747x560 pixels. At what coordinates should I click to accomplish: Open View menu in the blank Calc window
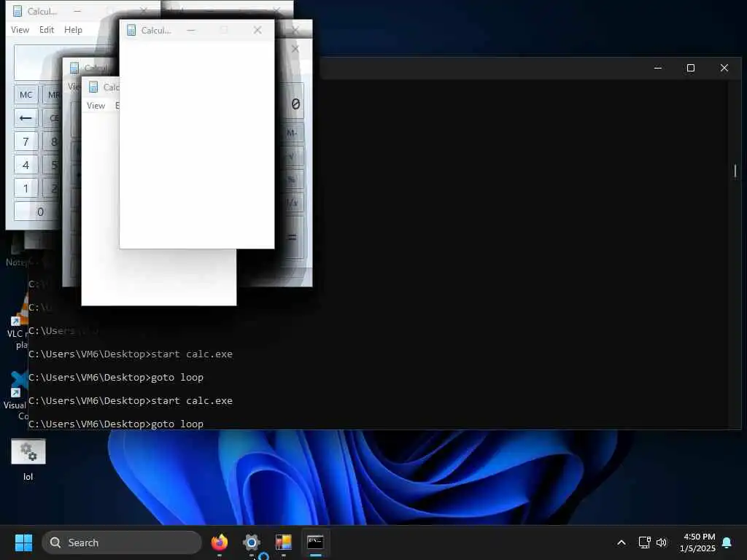96,106
